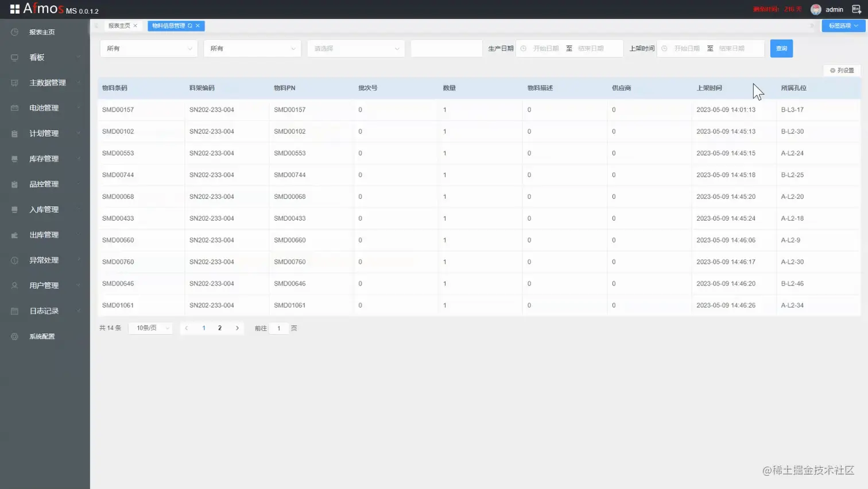868x489 pixels.
Task: Click the 异常处理 sidebar icon
Action: tap(14, 260)
